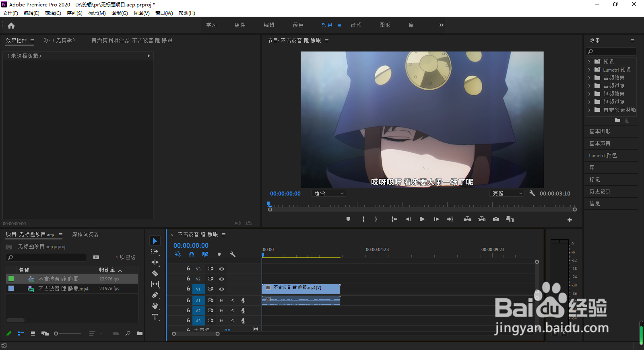This screenshot has width=644, height=350.
Task: Expand the 音频过渡 folder
Action: [589, 86]
